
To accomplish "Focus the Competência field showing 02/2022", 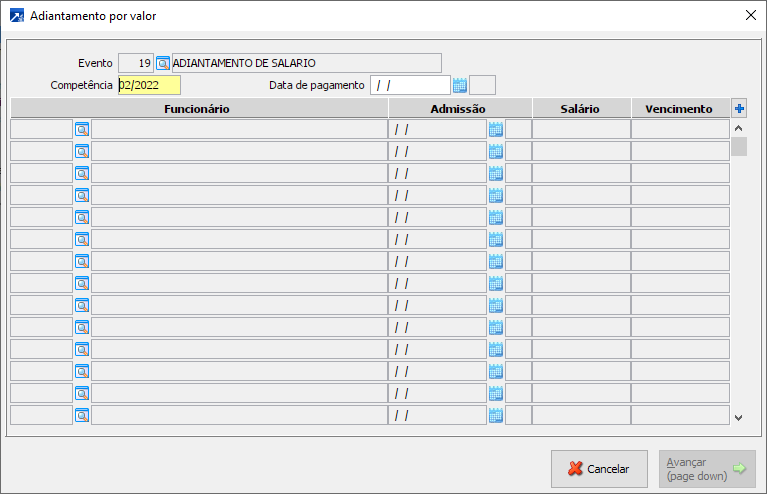I will tap(149, 85).
